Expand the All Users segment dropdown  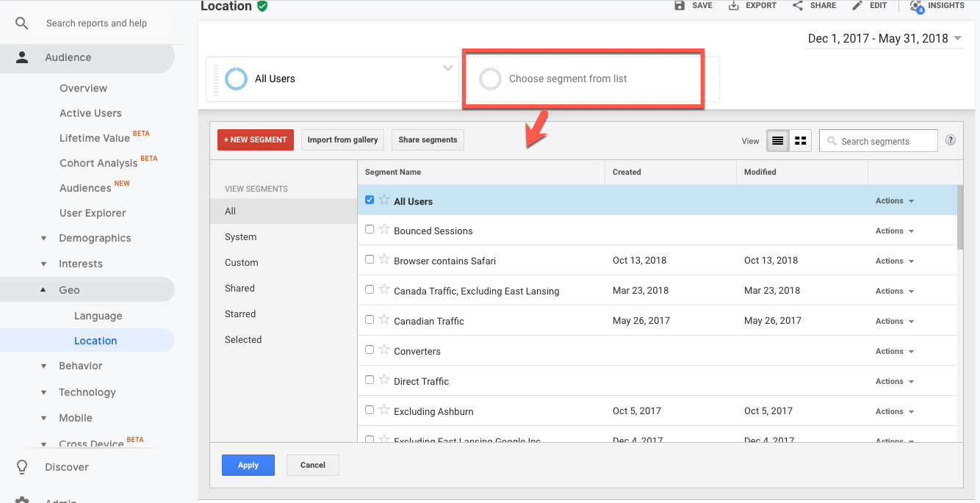click(448, 68)
